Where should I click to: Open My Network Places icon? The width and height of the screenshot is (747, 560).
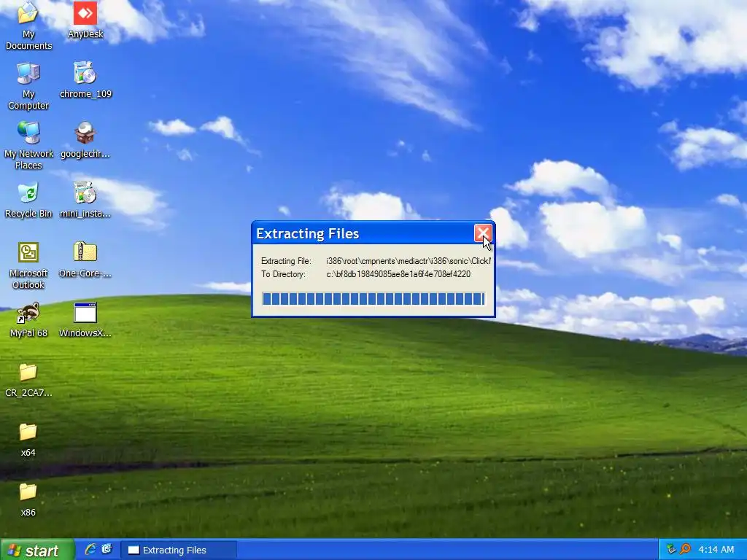pos(28,145)
